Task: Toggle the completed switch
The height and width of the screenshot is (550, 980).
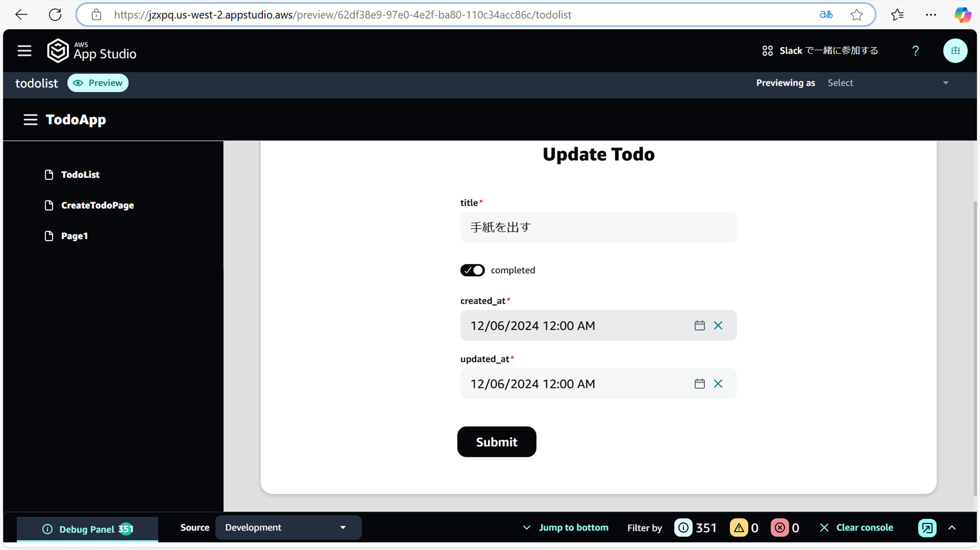Action: (472, 270)
